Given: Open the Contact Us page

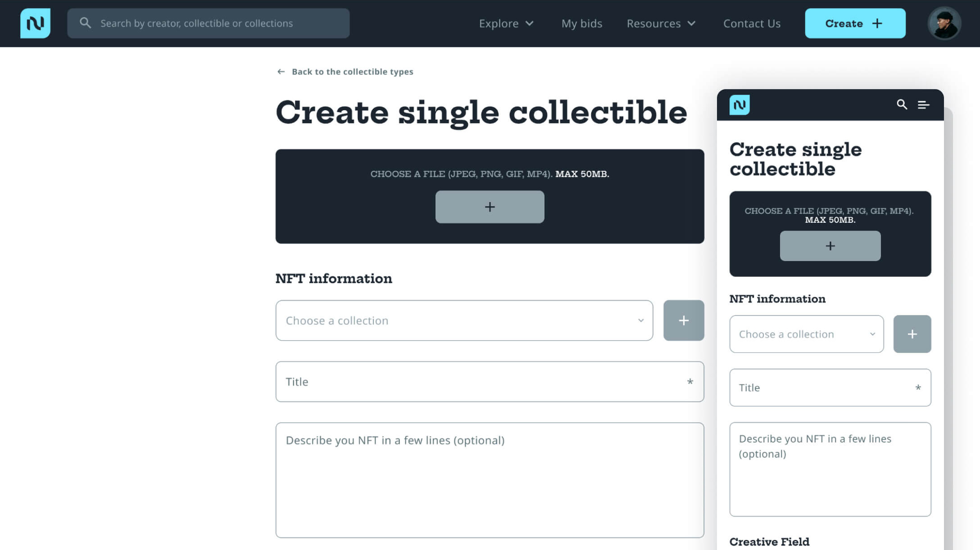Looking at the screenshot, I should 752,23.
